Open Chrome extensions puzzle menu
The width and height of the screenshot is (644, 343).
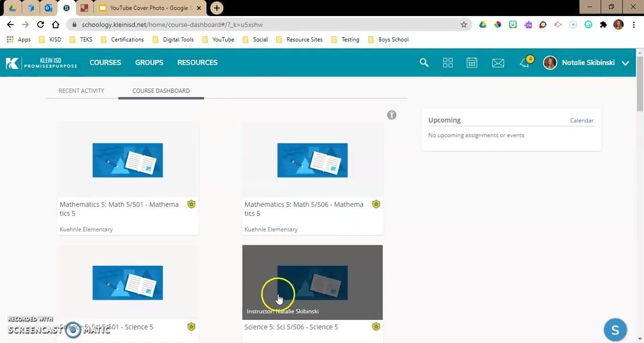(603, 25)
